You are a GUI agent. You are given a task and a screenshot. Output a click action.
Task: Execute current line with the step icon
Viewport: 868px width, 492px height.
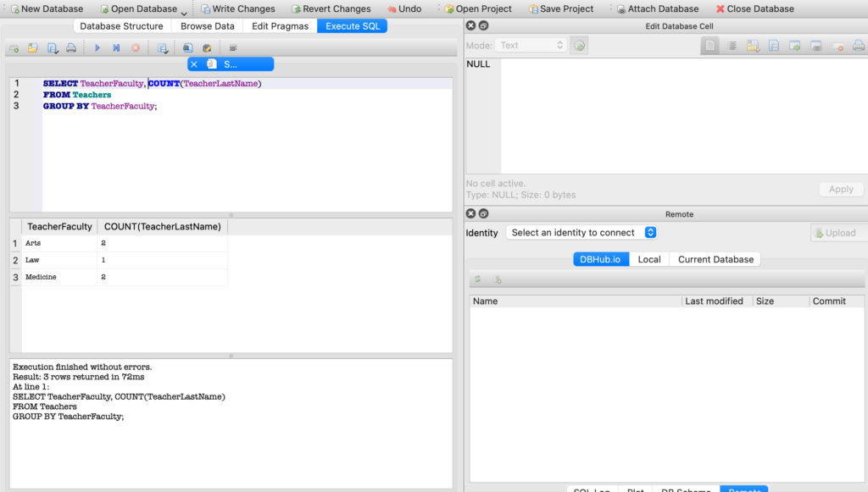pyautogui.click(x=116, y=48)
